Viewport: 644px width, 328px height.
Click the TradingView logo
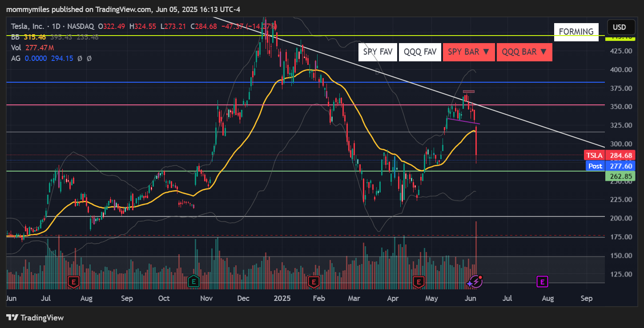tap(35, 317)
